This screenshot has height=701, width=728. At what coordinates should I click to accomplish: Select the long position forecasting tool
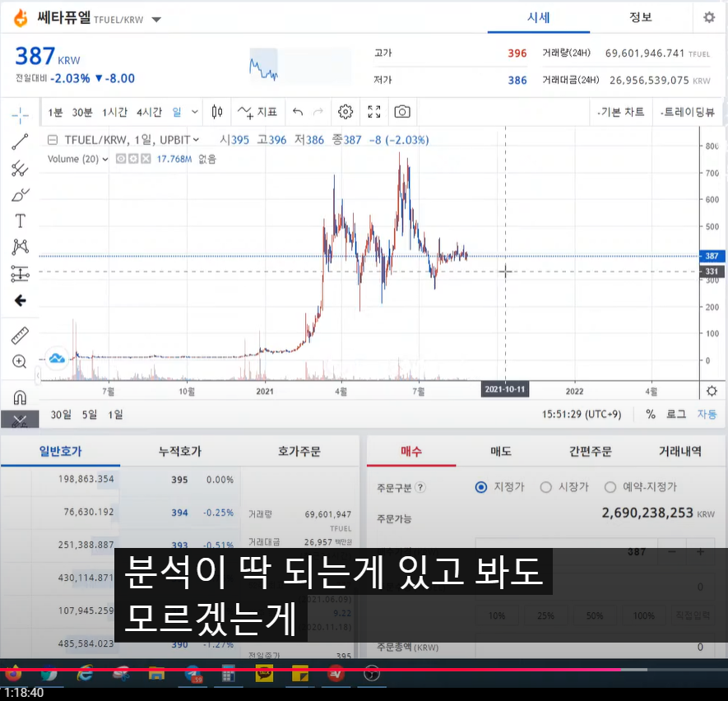(20, 274)
